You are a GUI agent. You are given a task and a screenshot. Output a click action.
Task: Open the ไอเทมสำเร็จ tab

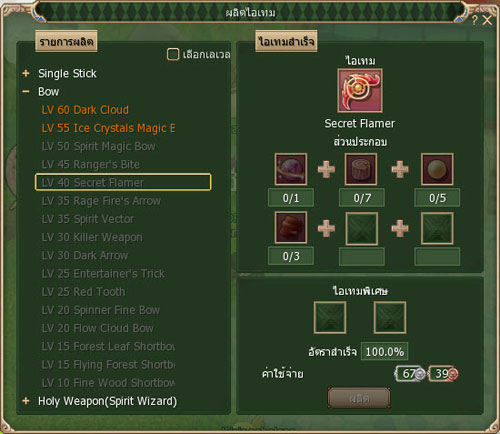tap(286, 41)
